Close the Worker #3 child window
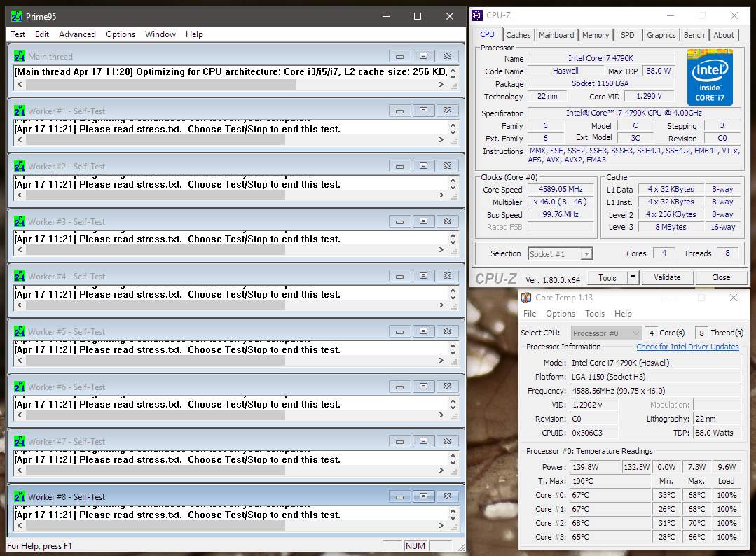The width and height of the screenshot is (756, 556). (x=448, y=221)
